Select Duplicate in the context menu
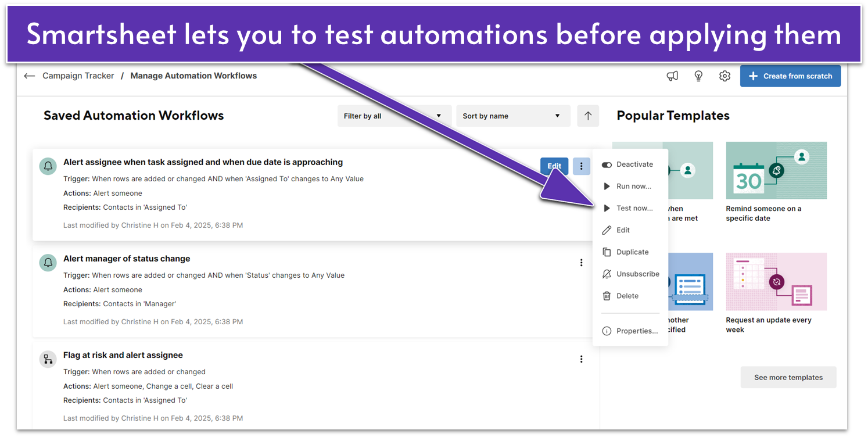Viewport: 868px width, 437px height. click(630, 252)
